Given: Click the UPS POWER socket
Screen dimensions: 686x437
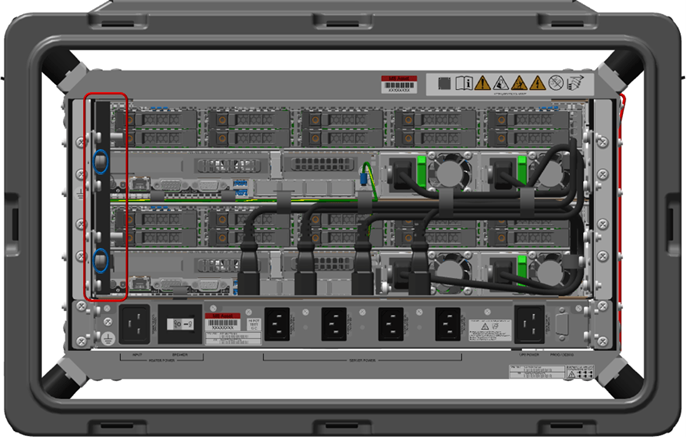Looking at the screenshot, I should [x=529, y=324].
